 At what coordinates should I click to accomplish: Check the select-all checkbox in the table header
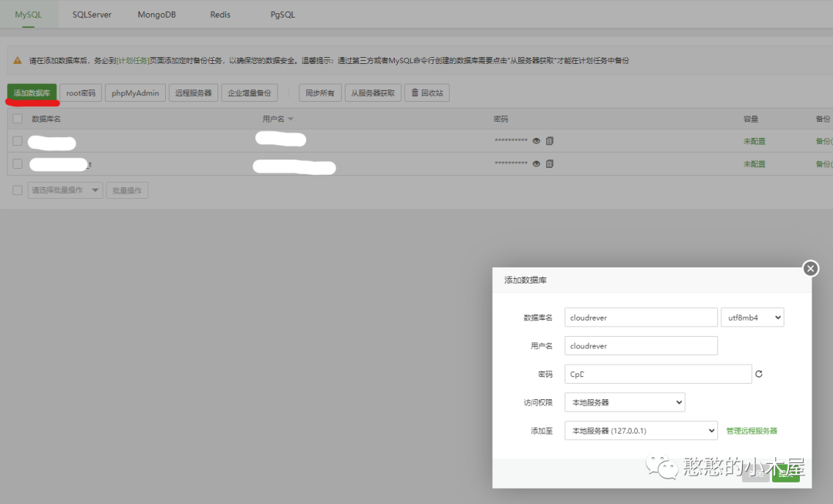17,119
